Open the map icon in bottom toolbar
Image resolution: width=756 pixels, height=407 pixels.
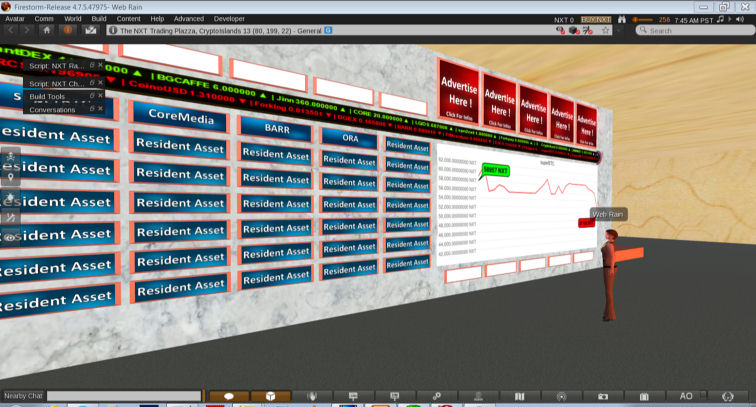(x=519, y=396)
